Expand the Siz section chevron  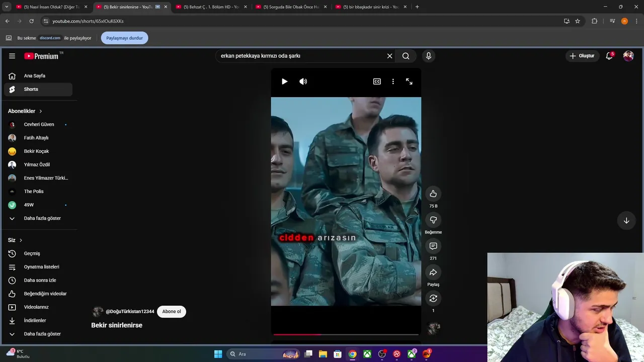21,240
